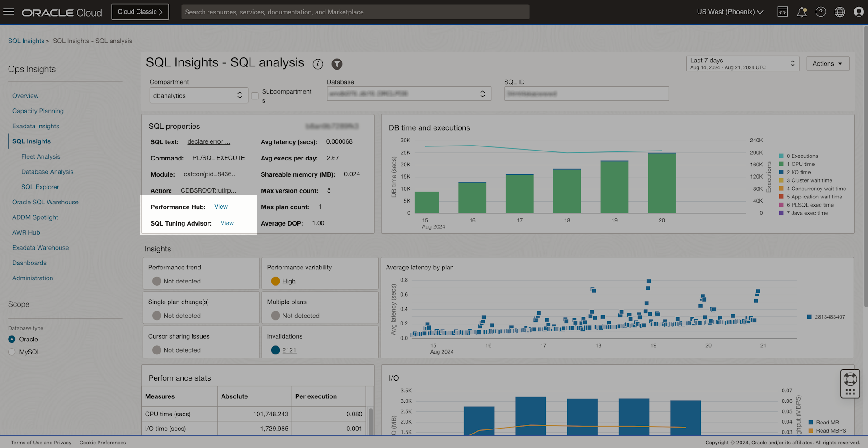Image resolution: width=868 pixels, height=448 pixels.
Task: Select the Oracle database type
Action: (12, 340)
